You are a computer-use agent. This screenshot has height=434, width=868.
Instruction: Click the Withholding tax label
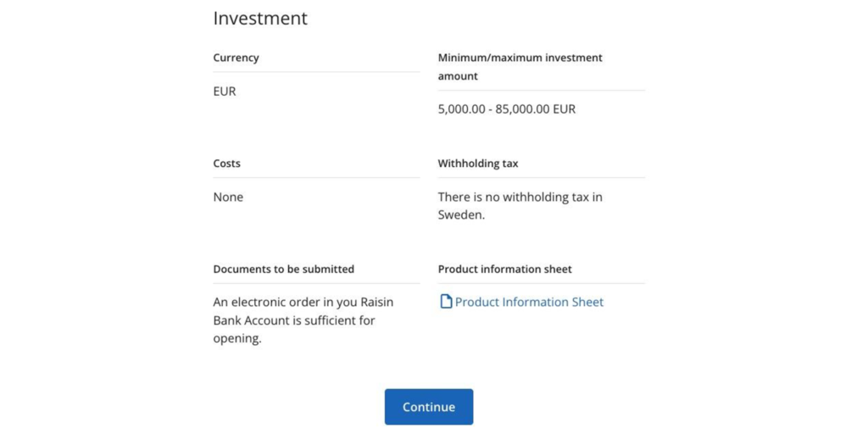[x=477, y=164]
